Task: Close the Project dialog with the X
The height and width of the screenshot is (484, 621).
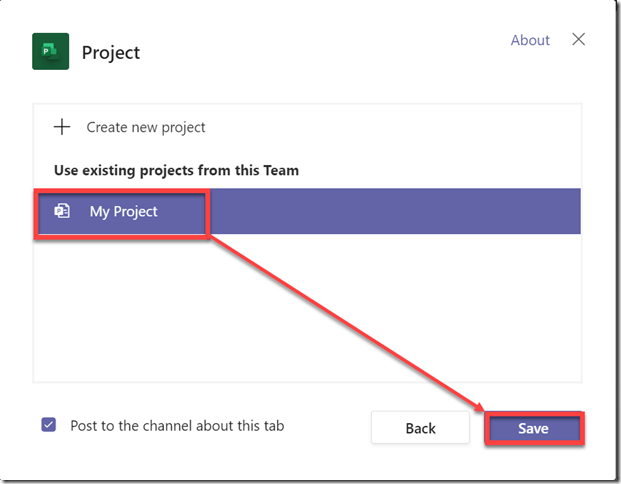Action: pos(578,40)
